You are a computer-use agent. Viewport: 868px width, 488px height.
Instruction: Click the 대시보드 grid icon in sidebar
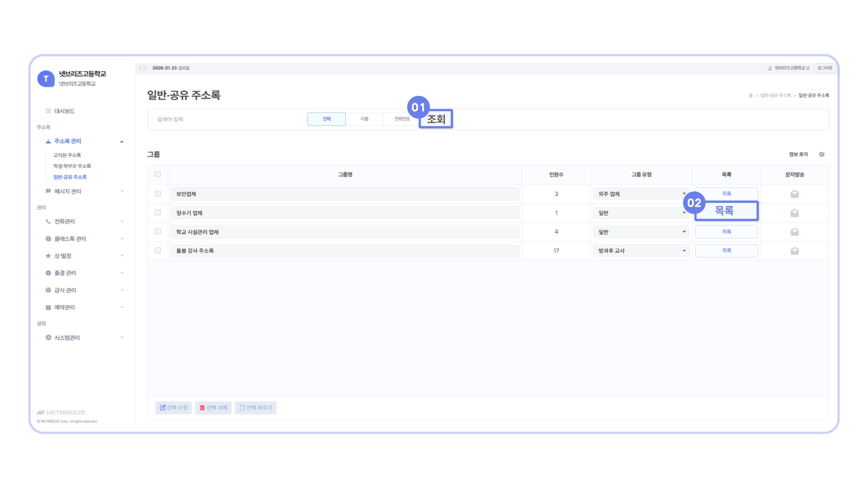(x=48, y=111)
